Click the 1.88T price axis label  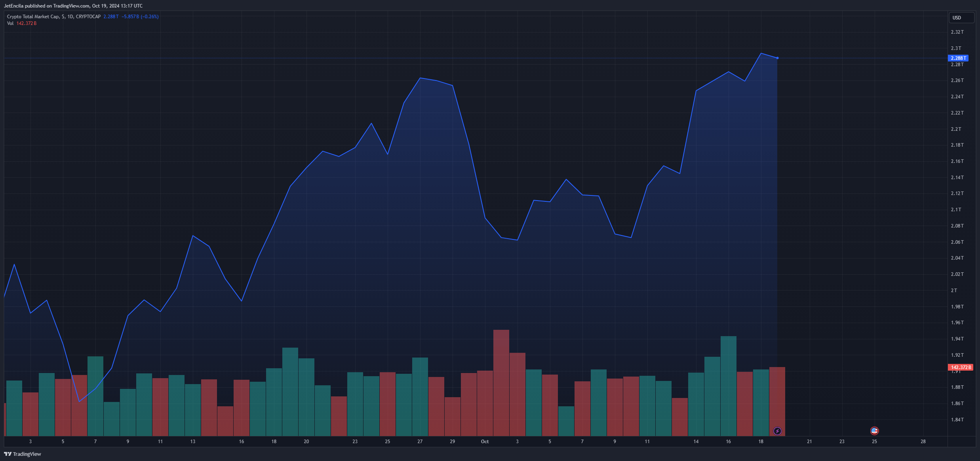[x=957, y=387]
